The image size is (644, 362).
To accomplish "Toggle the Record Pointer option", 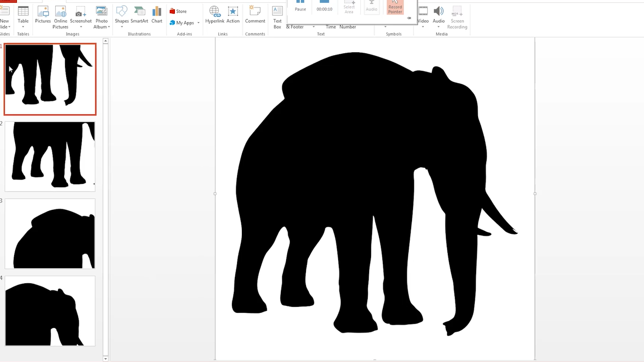I will [x=395, y=7].
